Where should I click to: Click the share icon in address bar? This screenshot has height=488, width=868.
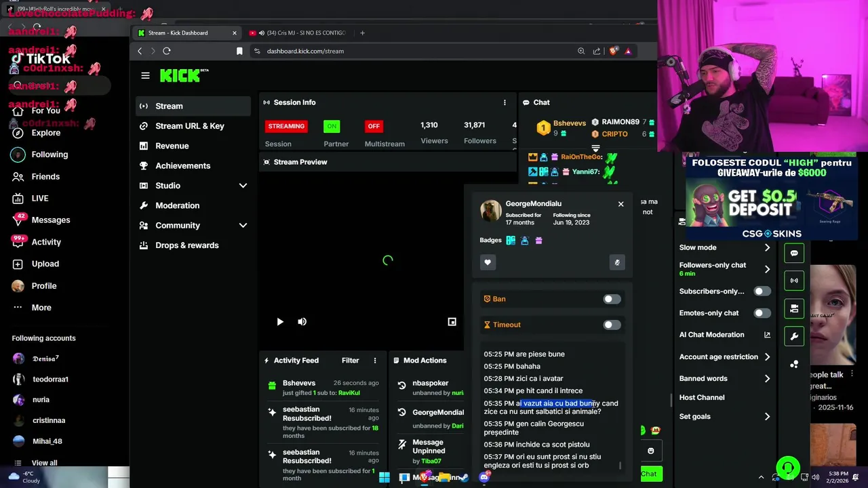click(x=597, y=51)
